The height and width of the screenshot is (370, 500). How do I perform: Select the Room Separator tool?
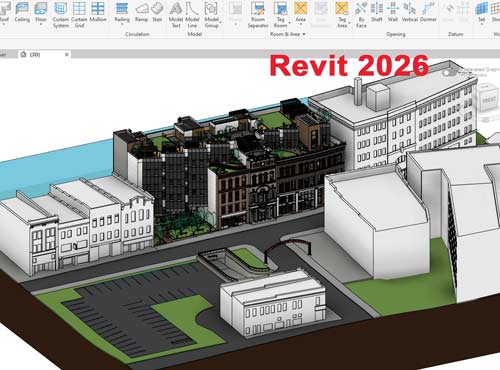(x=258, y=14)
